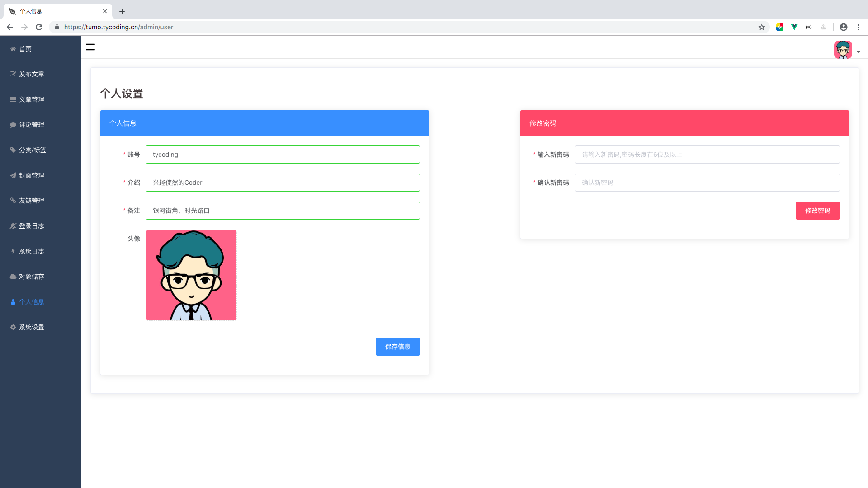Click the cloud icon beside 对象储存
This screenshot has width=868, height=488.
pyautogui.click(x=13, y=277)
